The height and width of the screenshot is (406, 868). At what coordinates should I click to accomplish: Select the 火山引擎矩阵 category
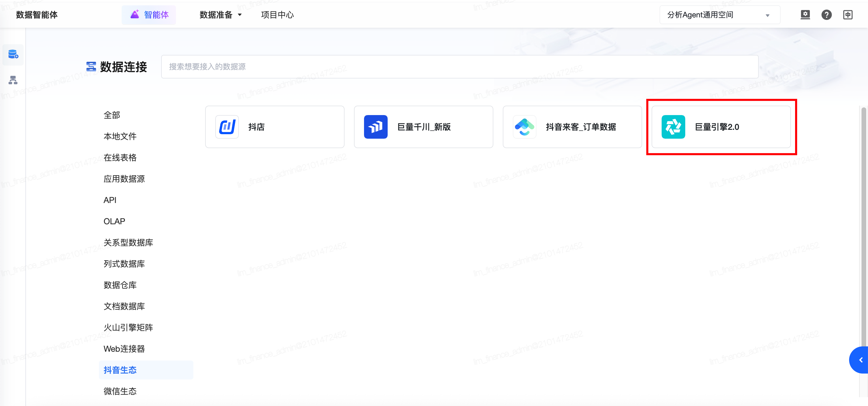tap(128, 327)
